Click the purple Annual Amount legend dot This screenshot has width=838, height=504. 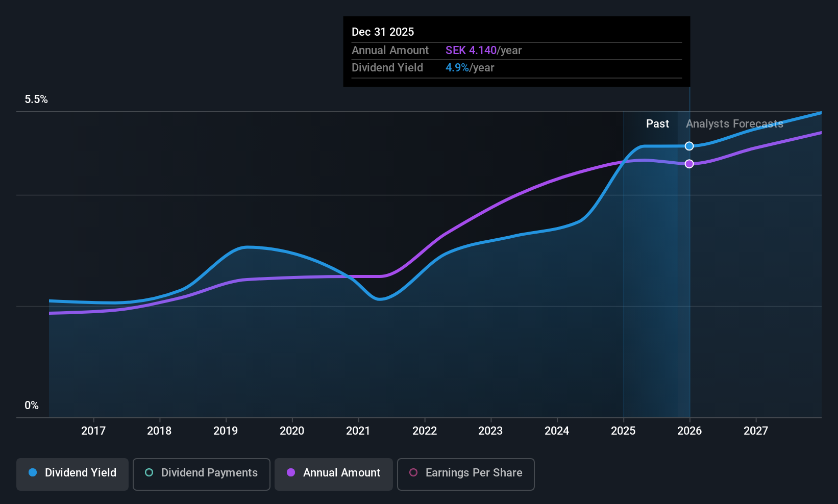pyautogui.click(x=291, y=473)
